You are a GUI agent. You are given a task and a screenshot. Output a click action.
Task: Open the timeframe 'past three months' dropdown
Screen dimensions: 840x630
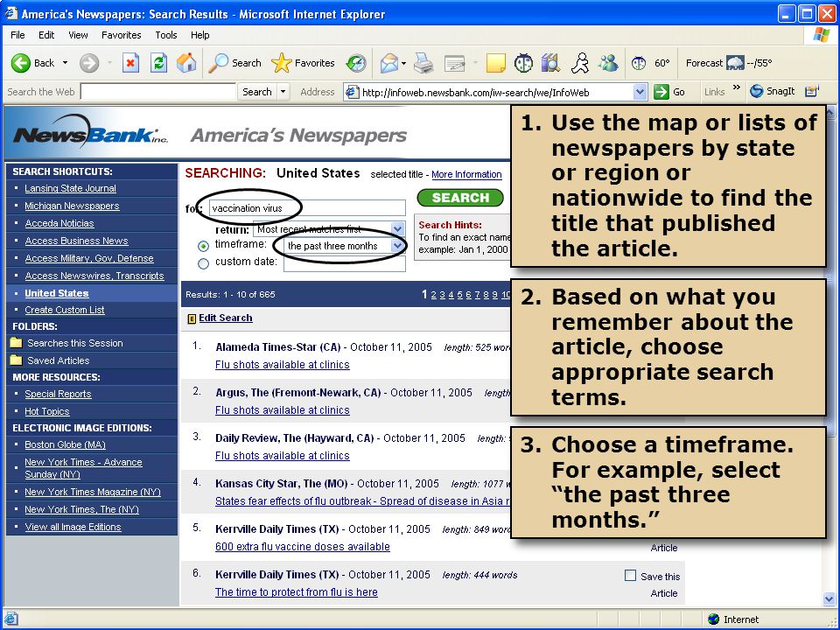(397, 246)
